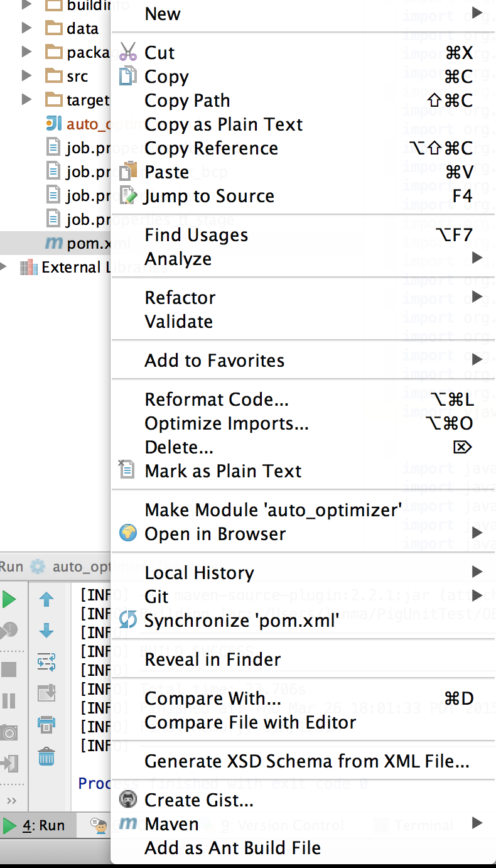Expand External Libraries node arrow
The image size is (496, 868).
point(4,267)
